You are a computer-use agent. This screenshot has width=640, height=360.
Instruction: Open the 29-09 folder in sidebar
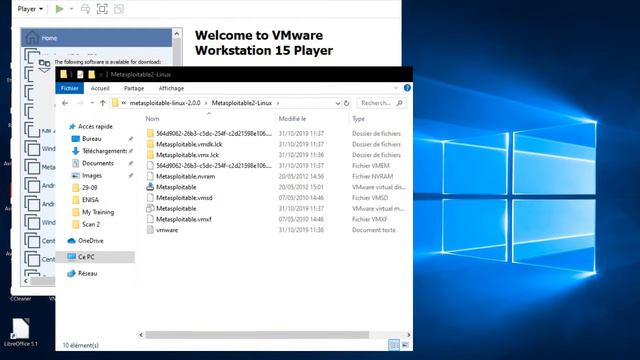click(89, 188)
